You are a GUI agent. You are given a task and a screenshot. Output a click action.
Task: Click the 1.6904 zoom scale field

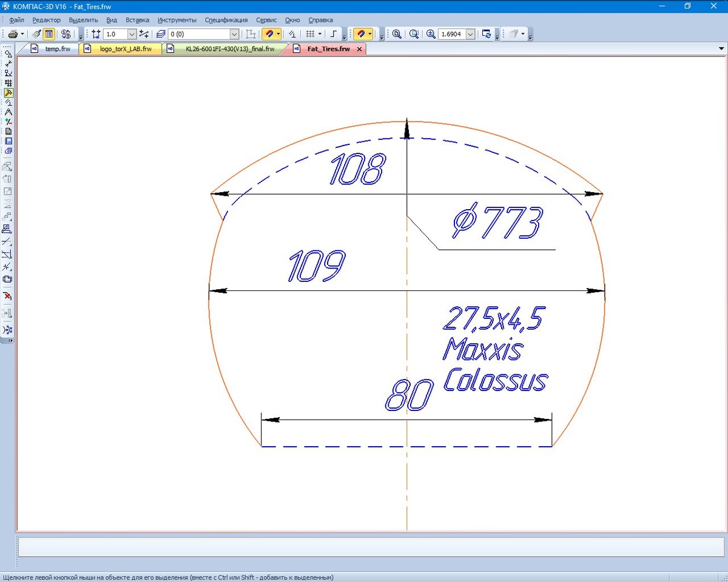452,35
